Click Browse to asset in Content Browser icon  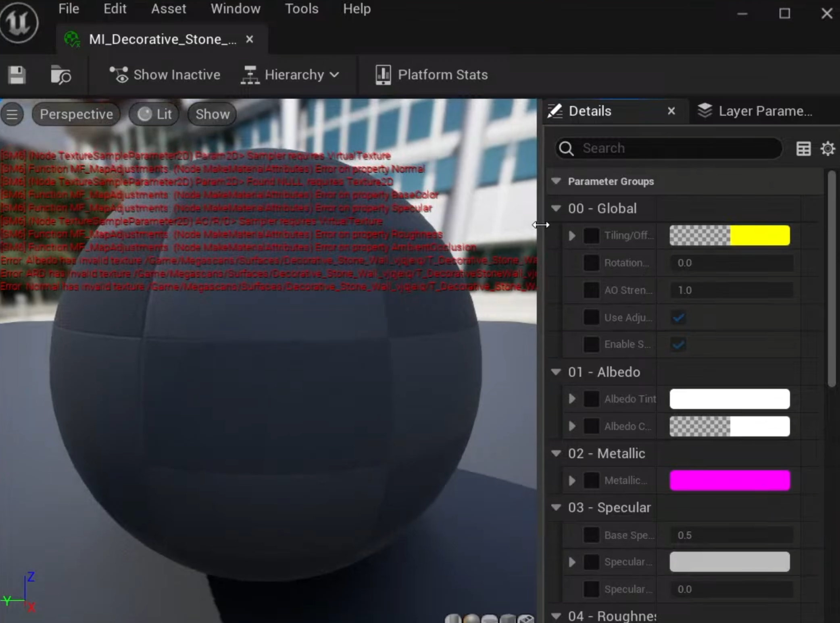(61, 75)
